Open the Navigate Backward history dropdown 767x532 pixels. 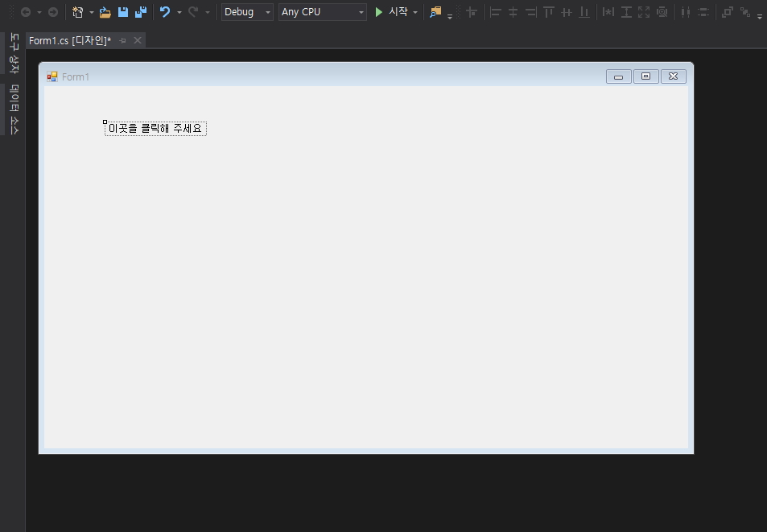(39, 12)
